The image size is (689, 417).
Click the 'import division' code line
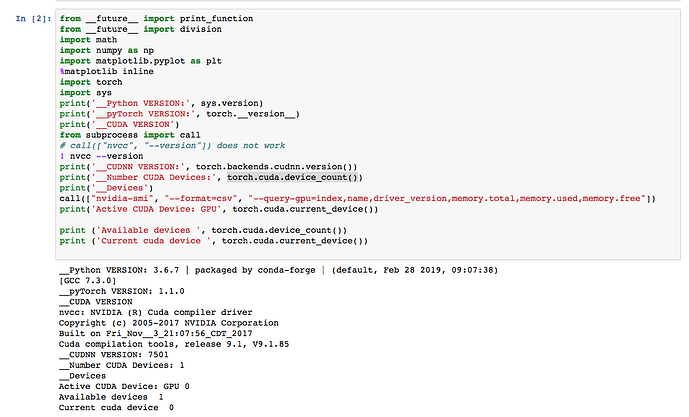click(141, 29)
